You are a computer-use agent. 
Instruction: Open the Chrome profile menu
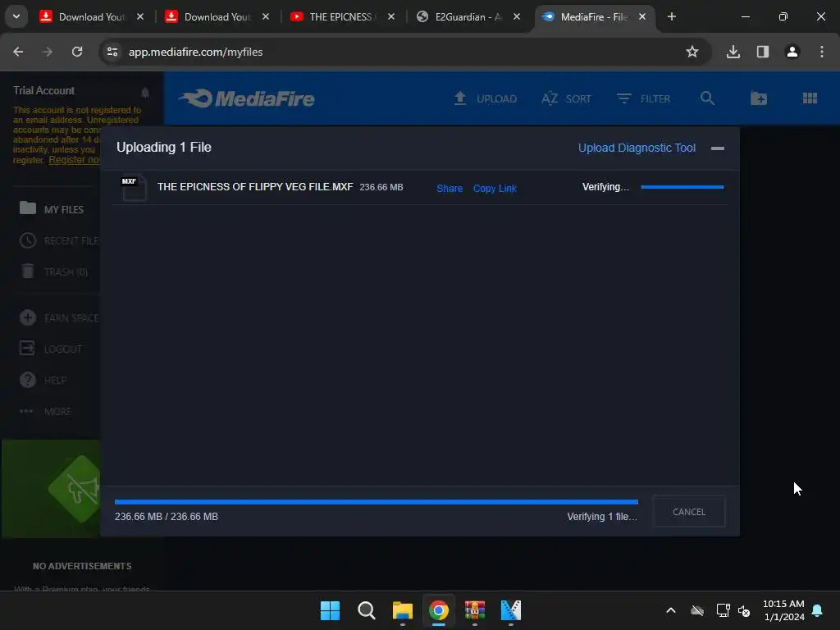point(792,52)
